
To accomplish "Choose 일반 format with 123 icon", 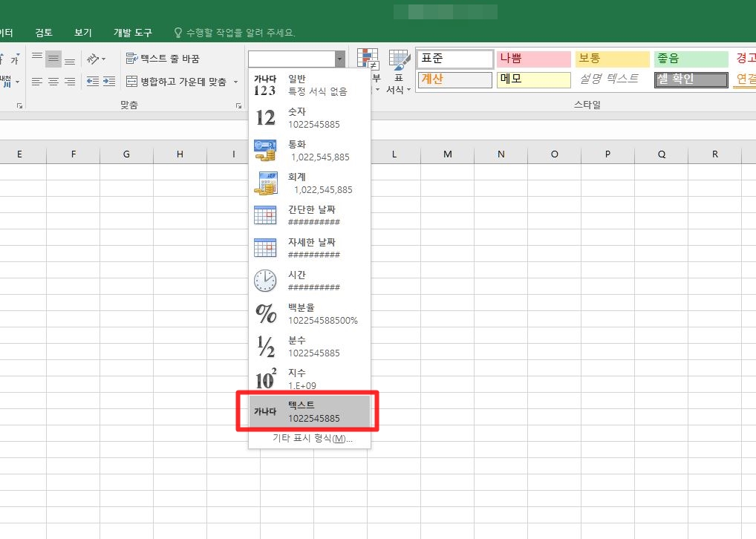I will (x=309, y=85).
